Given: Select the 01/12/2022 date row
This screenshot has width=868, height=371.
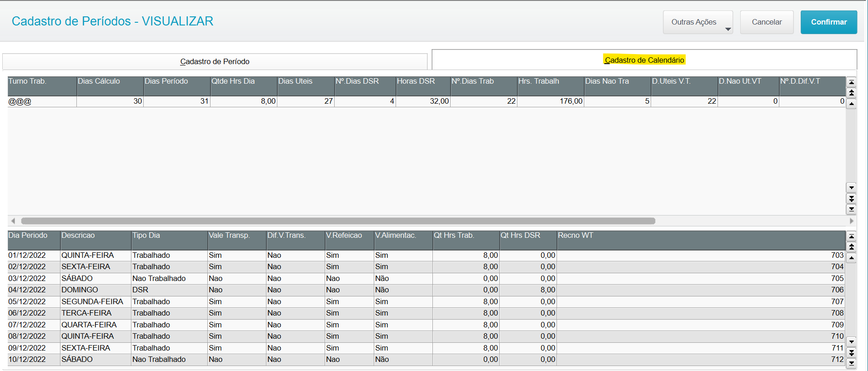Looking at the screenshot, I should coord(426,256).
